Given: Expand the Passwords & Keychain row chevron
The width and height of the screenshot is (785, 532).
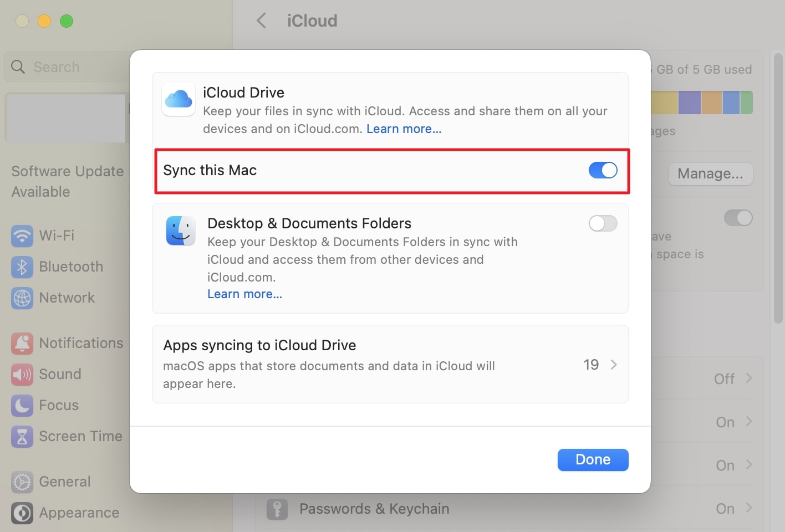Looking at the screenshot, I should point(749,508).
